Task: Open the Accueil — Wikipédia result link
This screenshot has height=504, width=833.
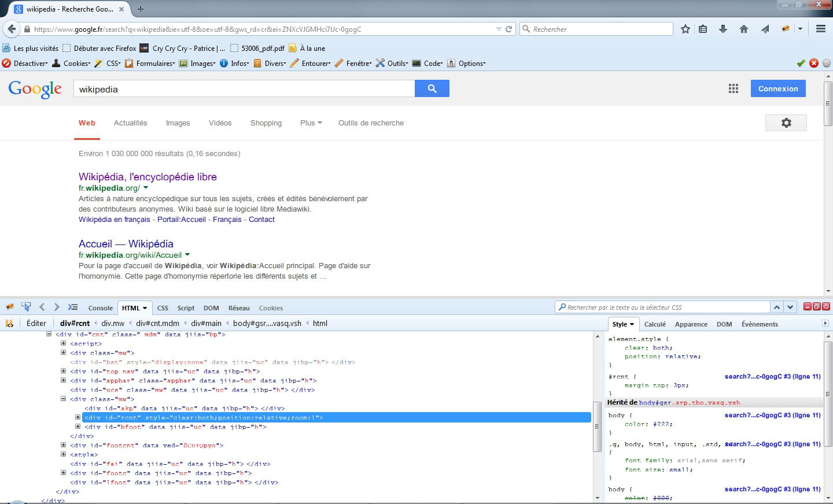Action: tap(126, 244)
